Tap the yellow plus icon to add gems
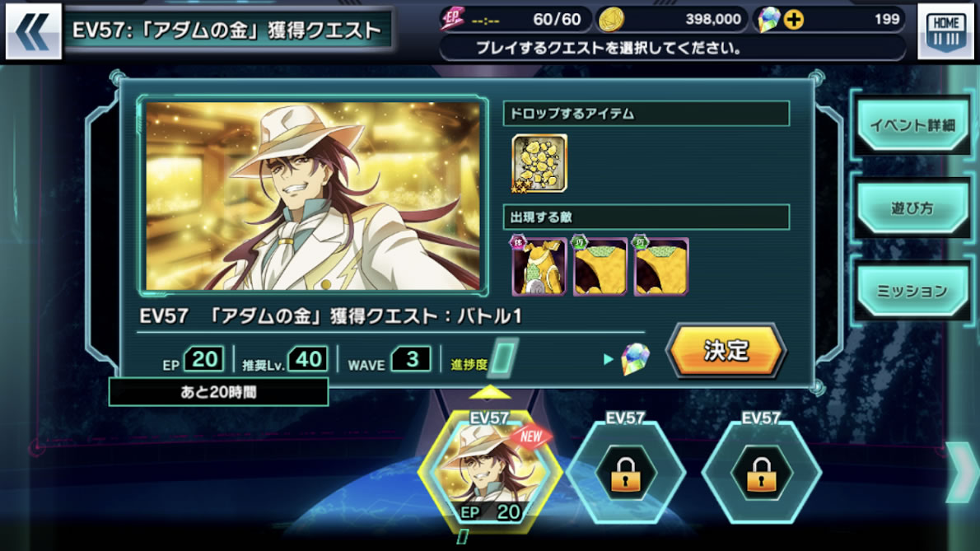The height and width of the screenshot is (551, 980). pyautogui.click(x=794, y=20)
